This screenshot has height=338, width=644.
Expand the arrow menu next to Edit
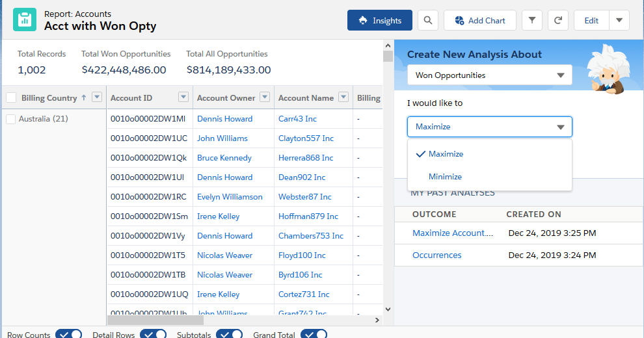point(619,21)
